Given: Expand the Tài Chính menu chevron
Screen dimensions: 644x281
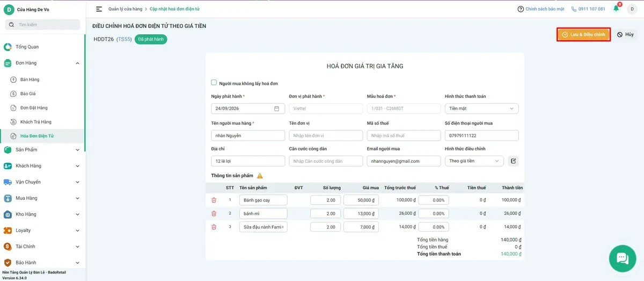Looking at the screenshot, I should click(x=77, y=247).
